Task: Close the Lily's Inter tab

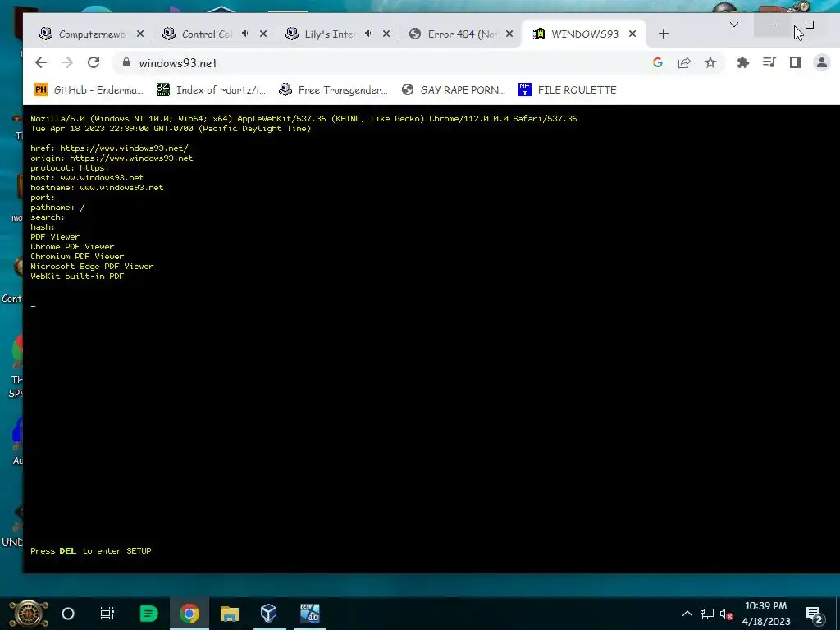Action: [x=386, y=34]
